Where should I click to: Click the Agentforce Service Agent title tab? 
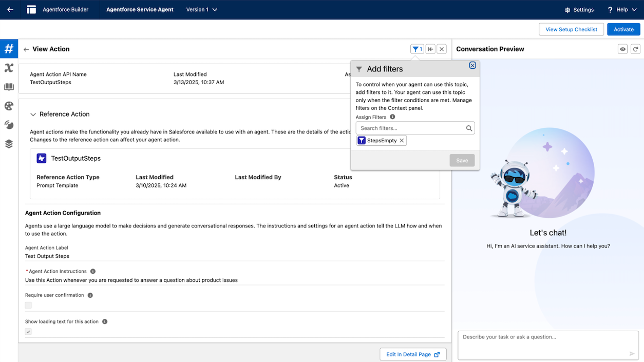[x=140, y=9]
